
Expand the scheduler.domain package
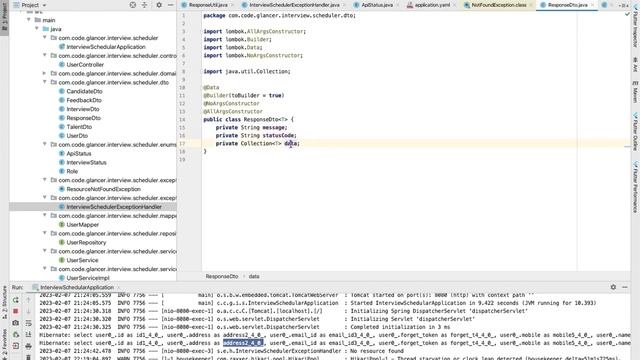point(44,73)
